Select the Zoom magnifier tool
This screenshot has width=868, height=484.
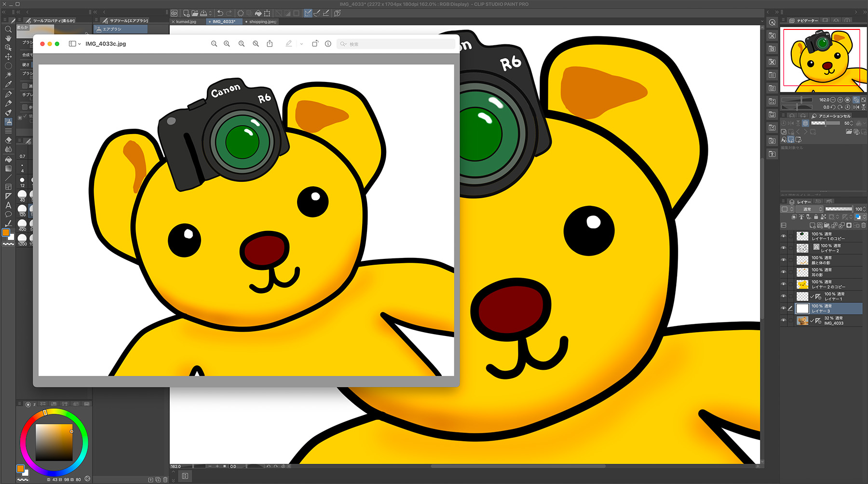click(x=8, y=29)
